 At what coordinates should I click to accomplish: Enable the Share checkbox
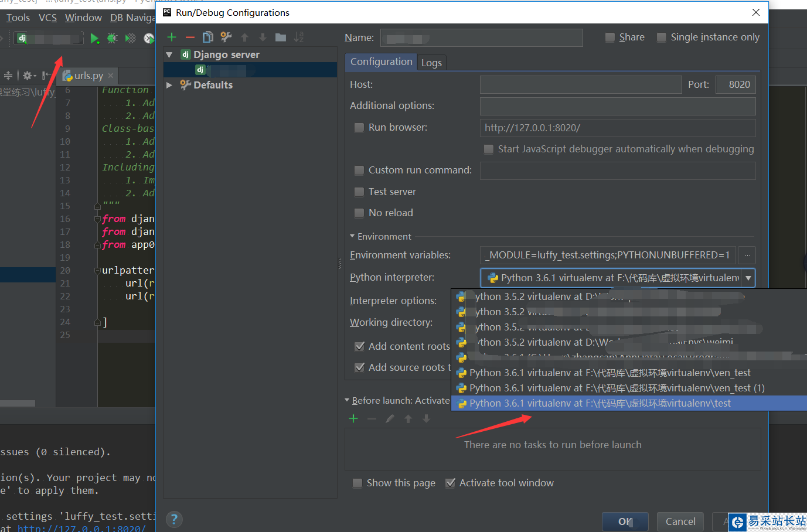610,37
